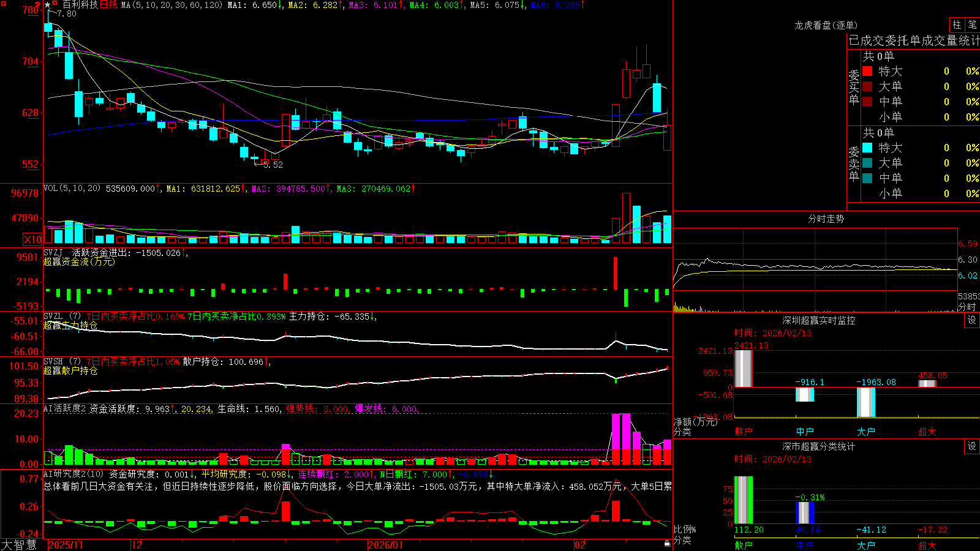This screenshot has height=551, width=980.
Task: Click the 主力持仓: -65.335 value
Action: (x=333, y=317)
